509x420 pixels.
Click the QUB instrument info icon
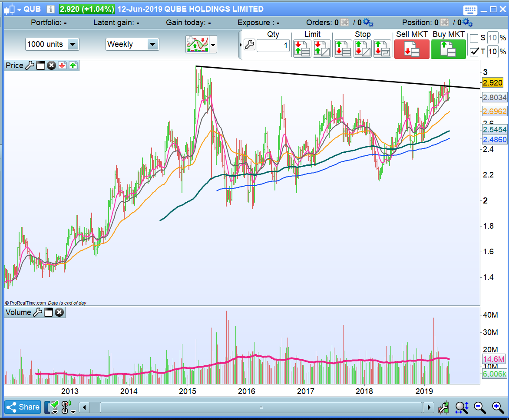click(x=51, y=9)
